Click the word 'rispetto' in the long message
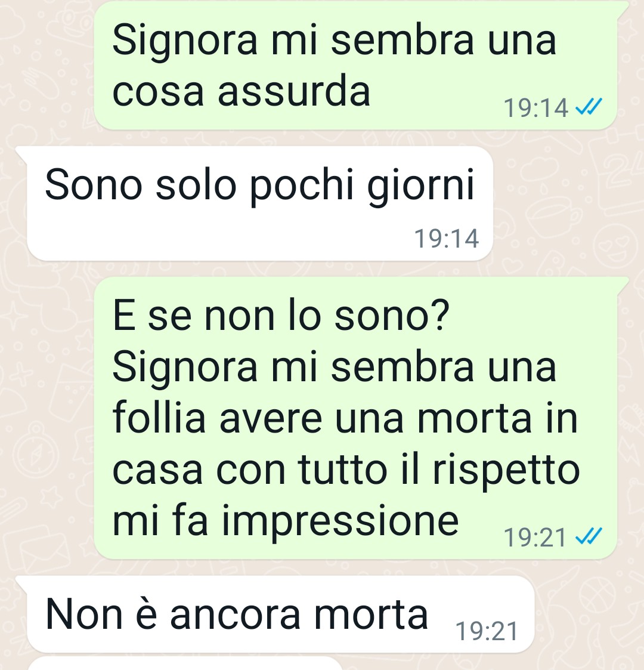The image size is (644, 670). (x=506, y=470)
